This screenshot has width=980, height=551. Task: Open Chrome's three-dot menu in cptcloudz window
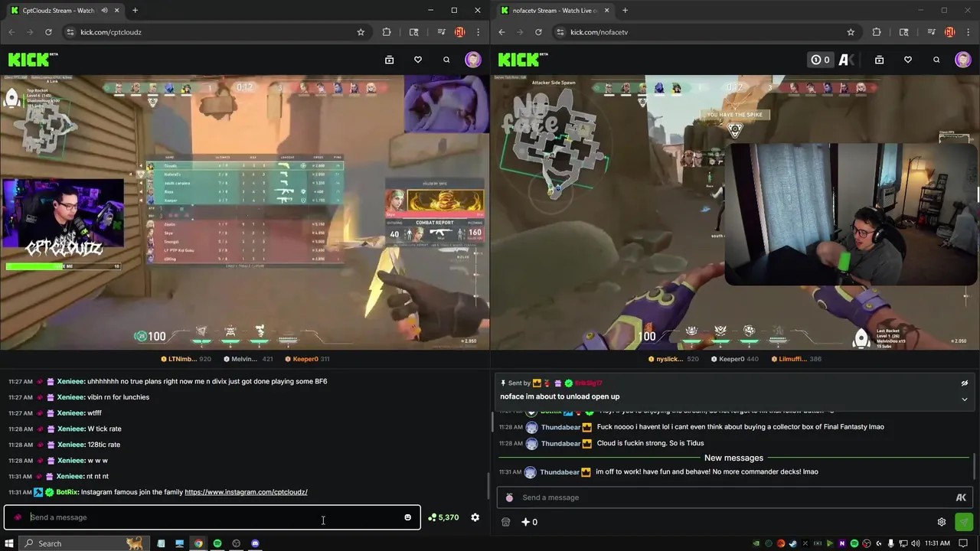(479, 32)
